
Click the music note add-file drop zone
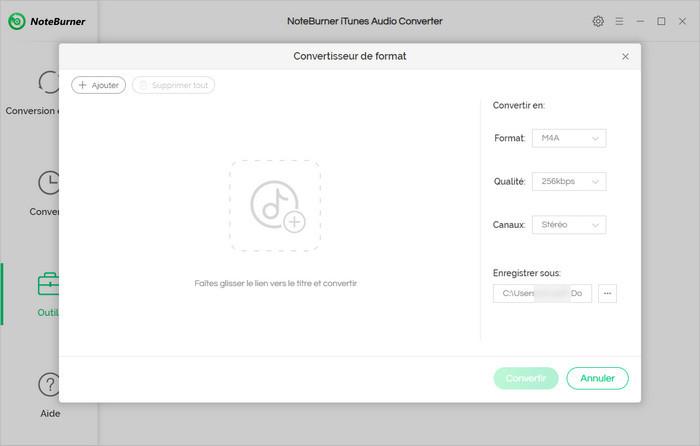(x=275, y=205)
